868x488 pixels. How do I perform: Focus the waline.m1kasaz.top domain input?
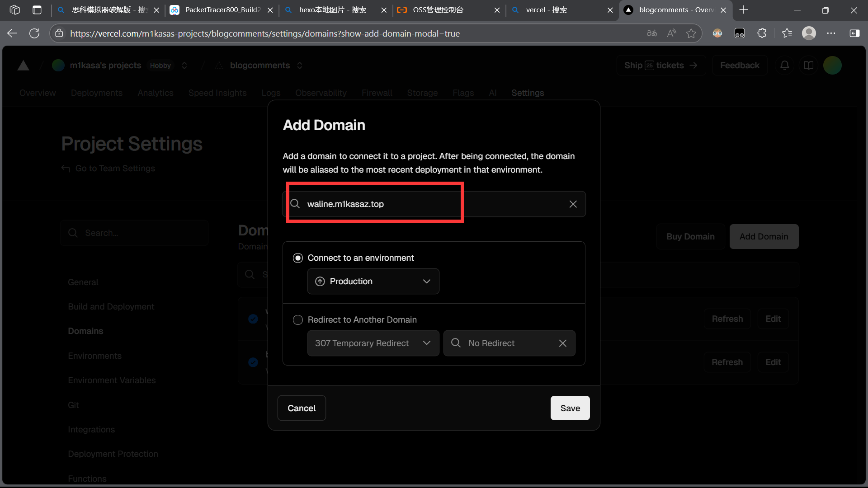click(x=434, y=204)
